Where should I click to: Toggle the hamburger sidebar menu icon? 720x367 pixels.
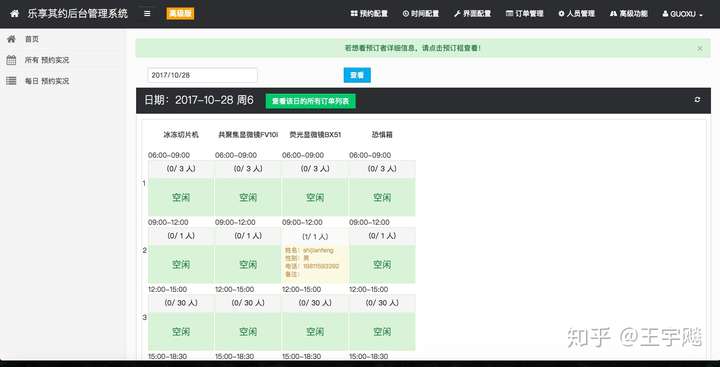click(x=147, y=14)
